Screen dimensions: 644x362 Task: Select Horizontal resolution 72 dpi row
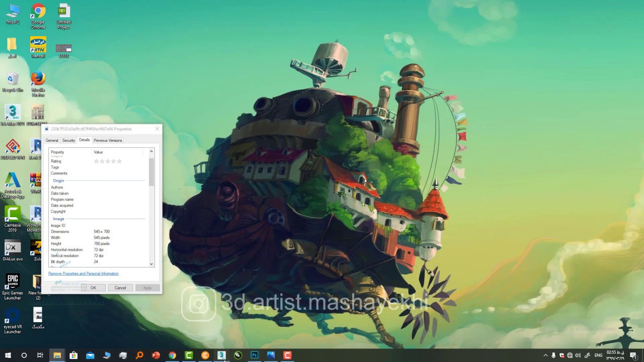pyautogui.click(x=98, y=250)
